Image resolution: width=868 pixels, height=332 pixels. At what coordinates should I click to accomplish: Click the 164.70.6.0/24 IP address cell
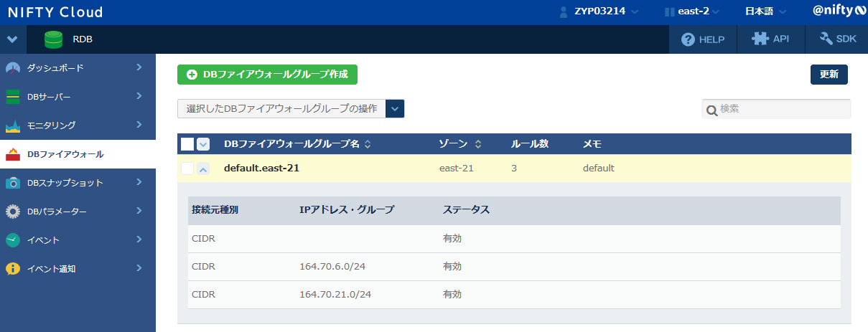tap(332, 266)
